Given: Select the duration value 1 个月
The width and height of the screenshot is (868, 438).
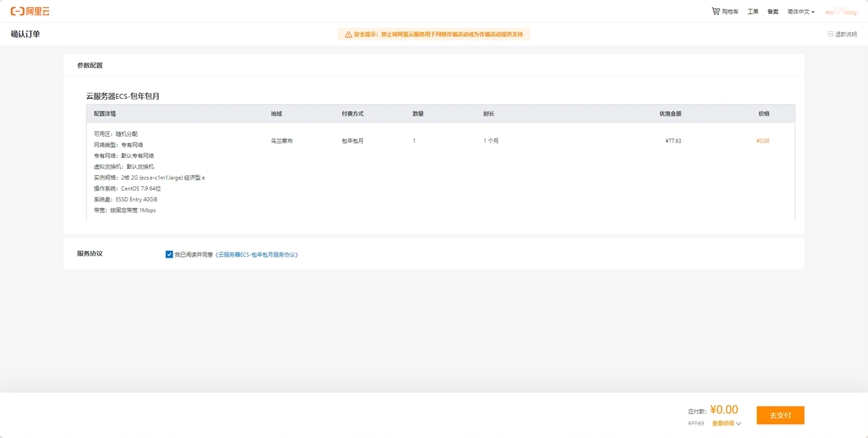Looking at the screenshot, I should pos(491,141).
